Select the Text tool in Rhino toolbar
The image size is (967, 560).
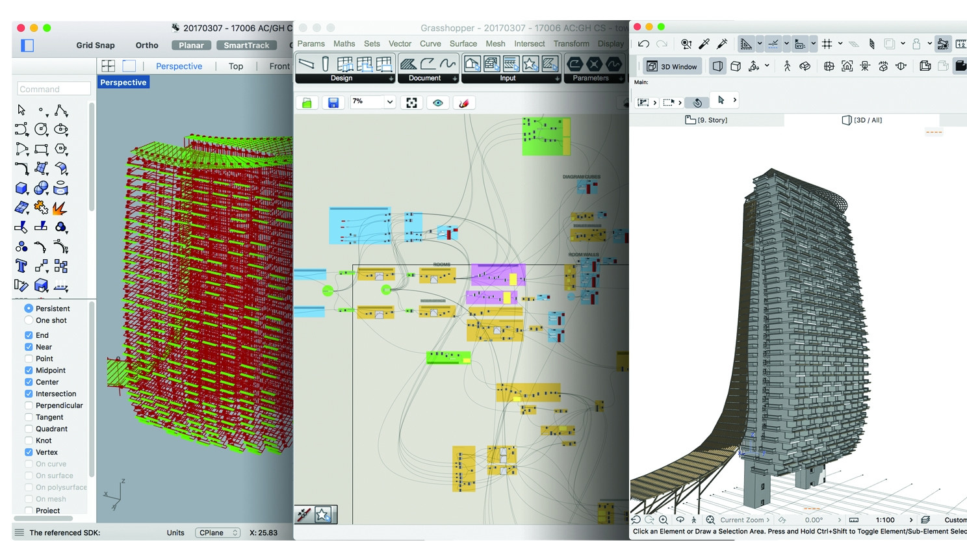tap(21, 266)
